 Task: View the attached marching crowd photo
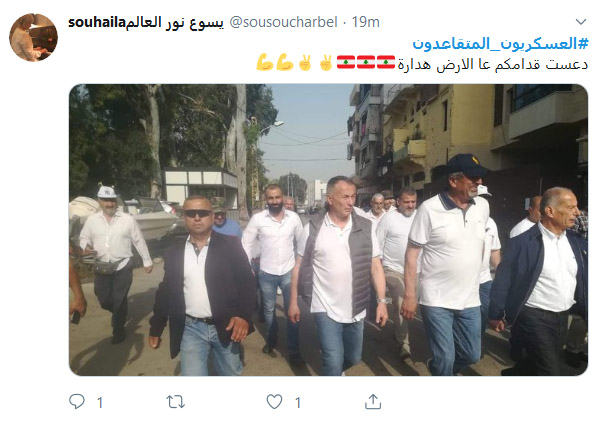tap(328, 230)
